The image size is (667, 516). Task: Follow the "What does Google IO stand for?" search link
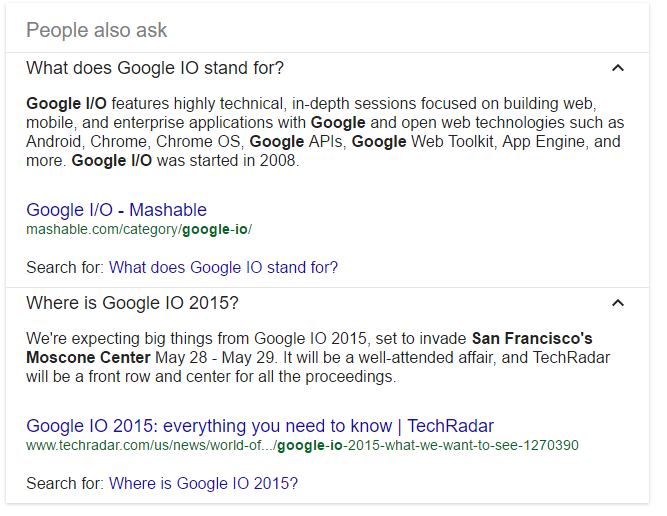(x=223, y=268)
